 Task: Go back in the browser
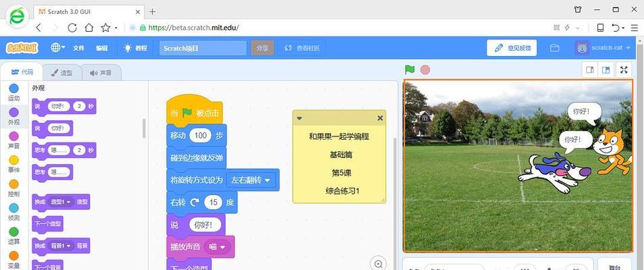[x=39, y=28]
